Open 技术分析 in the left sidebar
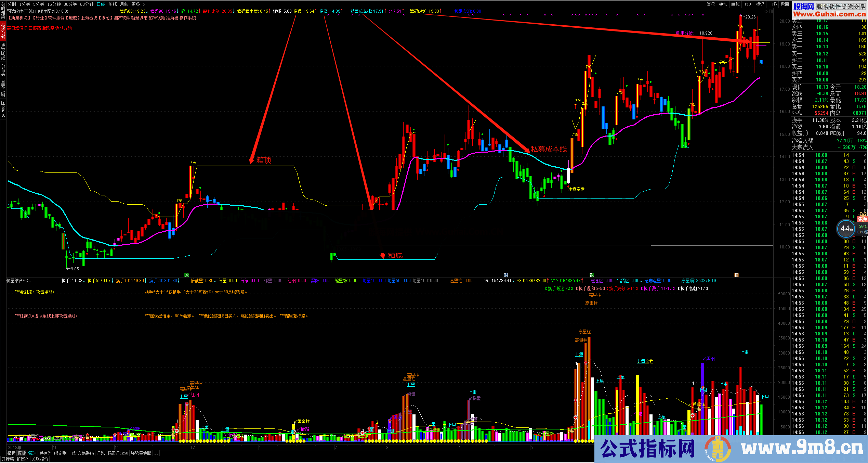Screen dimensions: 868x463 coord(3,31)
